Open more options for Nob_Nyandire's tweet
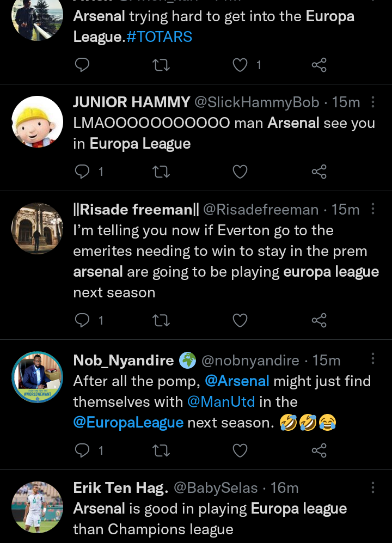The height and width of the screenshot is (543, 392). coord(372,359)
